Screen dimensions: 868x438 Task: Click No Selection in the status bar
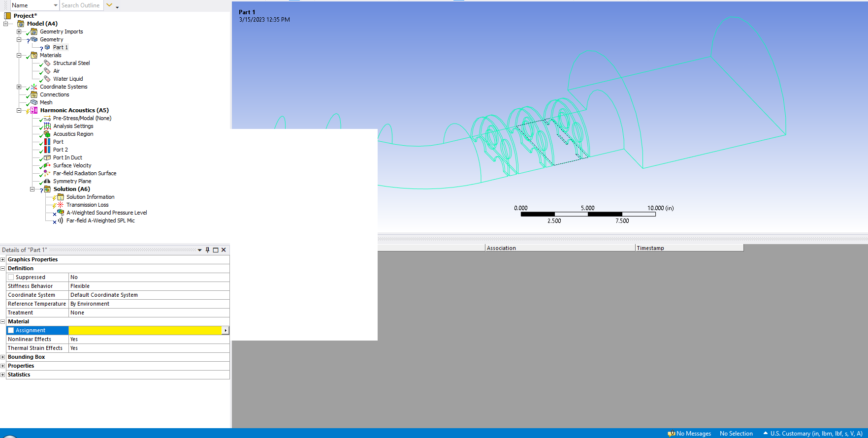pos(736,434)
